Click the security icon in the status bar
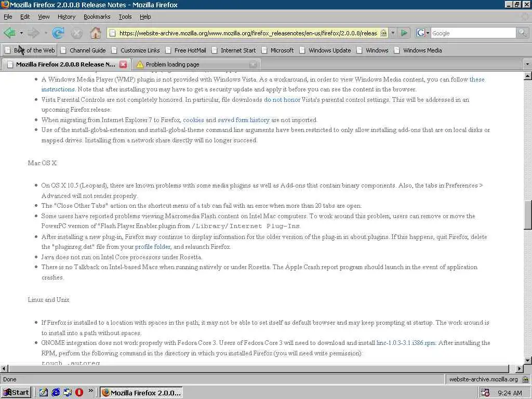Screen dimensions: 532x399 pos(525,379)
